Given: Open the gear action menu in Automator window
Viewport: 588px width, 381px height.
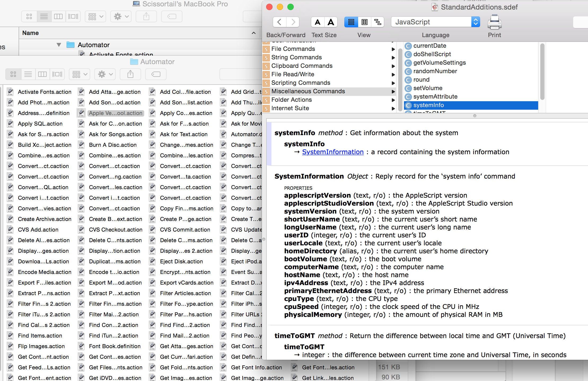Looking at the screenshot, I should pos(105,74).
